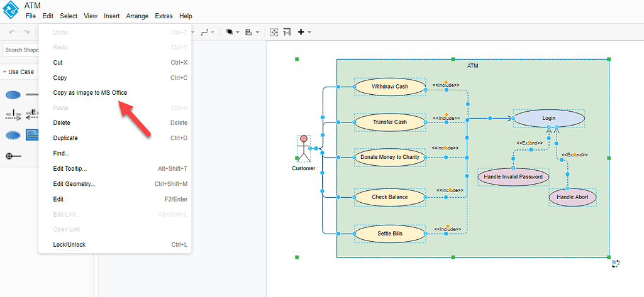
Task: Choose Delete from the Edit menu
Action: [x=115, y=123]
